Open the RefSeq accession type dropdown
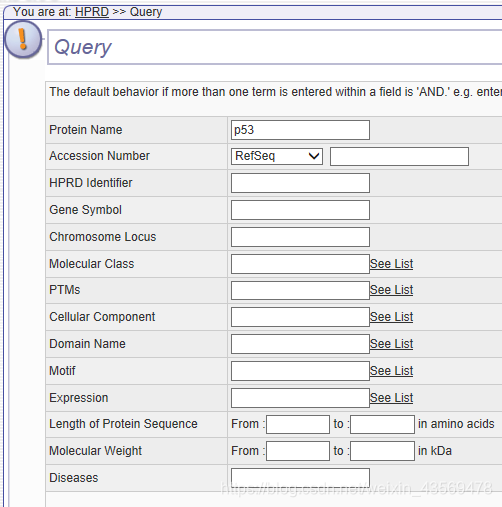The height and width of the screenshot is (507, 502). tap(277, 156)
